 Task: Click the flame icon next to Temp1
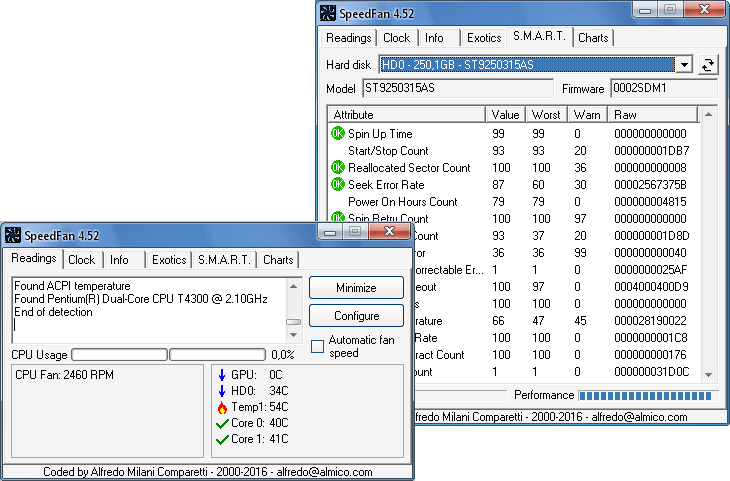[222, 407]
